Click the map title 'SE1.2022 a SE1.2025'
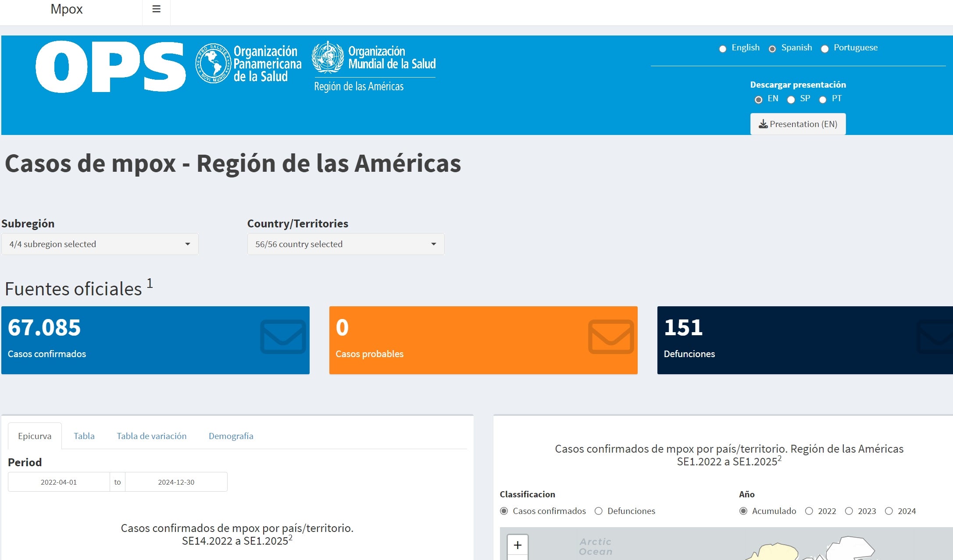 (729, 461)
